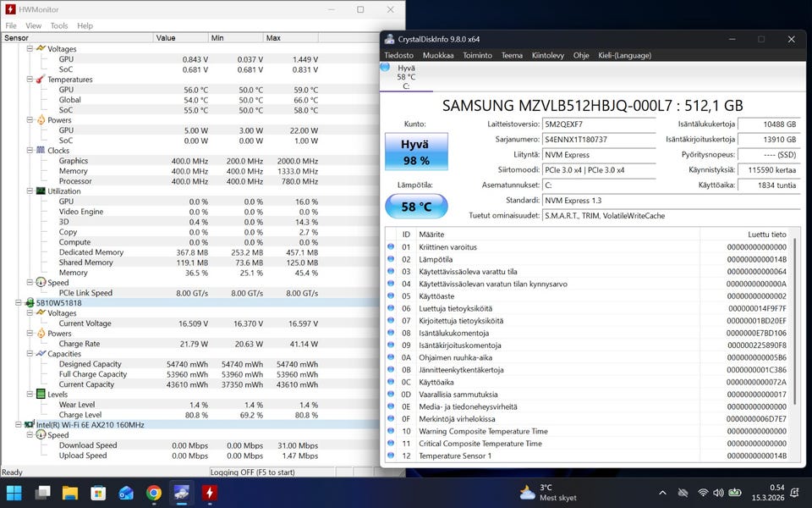
Task: Select the Charge Rate row in HWMonitor
Action: click(x=190, y=344)
